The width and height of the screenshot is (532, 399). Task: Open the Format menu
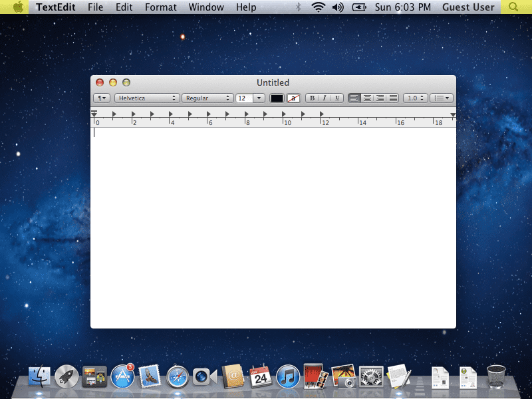(160, 7)
